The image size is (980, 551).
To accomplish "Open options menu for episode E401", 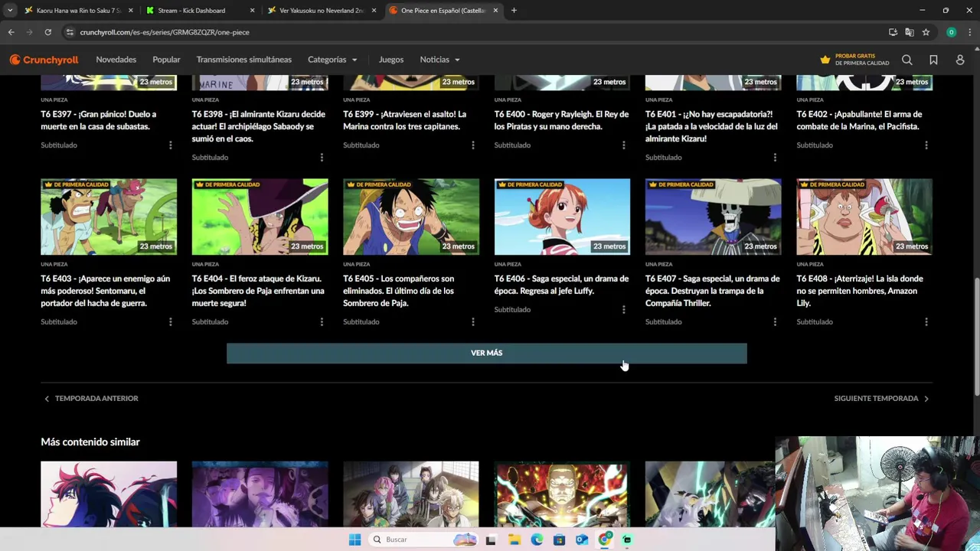I will [775, 158].
